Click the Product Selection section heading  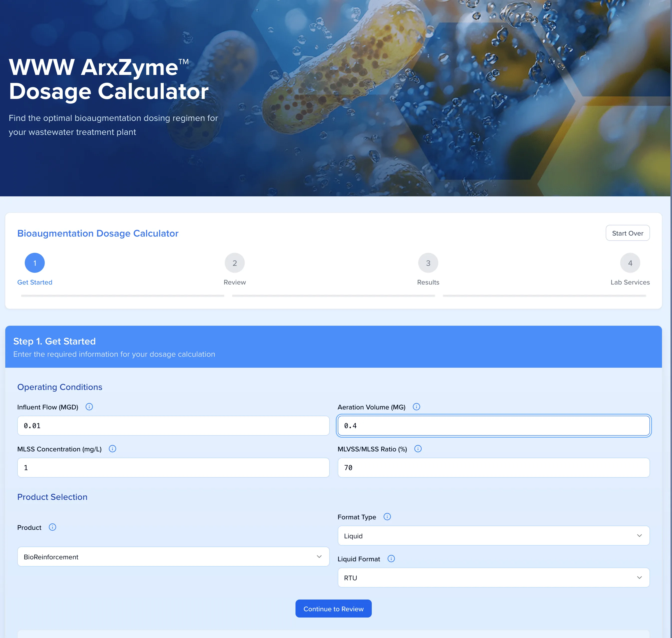click(x=52, y=497)
